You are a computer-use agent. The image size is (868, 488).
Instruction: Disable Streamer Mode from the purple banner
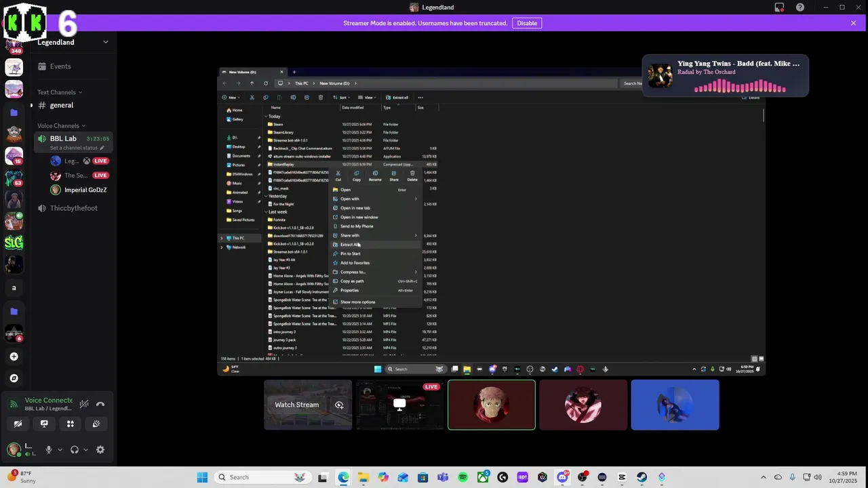(x=527, y=23)
